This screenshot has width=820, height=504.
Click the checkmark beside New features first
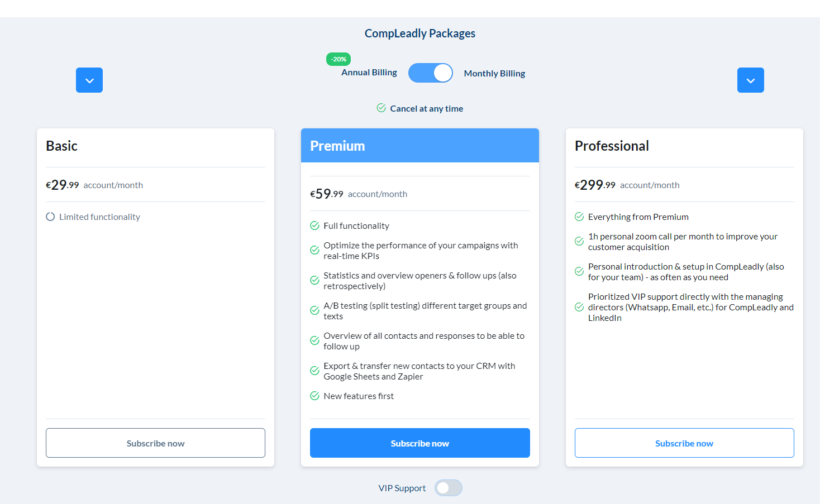(314, 396)
